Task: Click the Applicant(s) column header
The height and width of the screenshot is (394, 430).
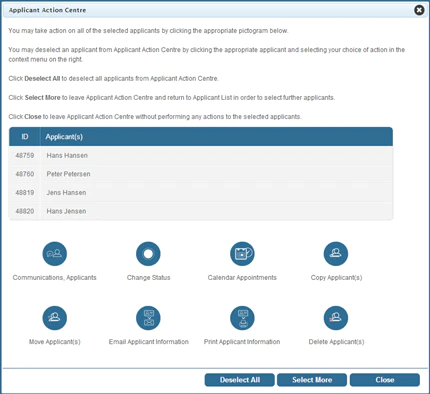Action: (x=217, y=137)
